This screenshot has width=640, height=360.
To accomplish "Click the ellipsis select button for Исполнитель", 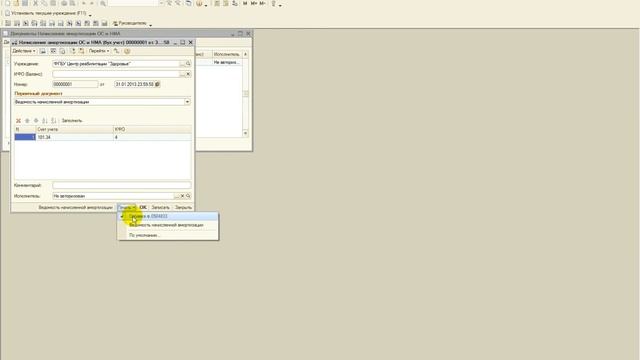I will 177,196.
